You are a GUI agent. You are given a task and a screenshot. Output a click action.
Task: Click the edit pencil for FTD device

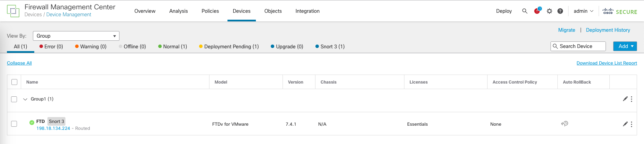point(625,124)
